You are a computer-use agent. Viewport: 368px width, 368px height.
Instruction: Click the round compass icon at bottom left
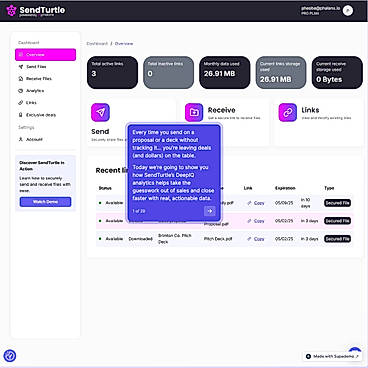10,356
